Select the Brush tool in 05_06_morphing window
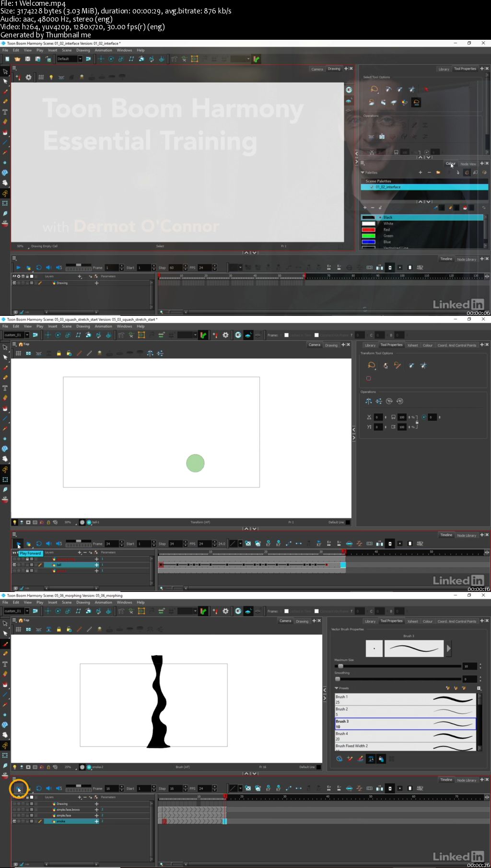The image size is (491, 868). tap(5, 644)
